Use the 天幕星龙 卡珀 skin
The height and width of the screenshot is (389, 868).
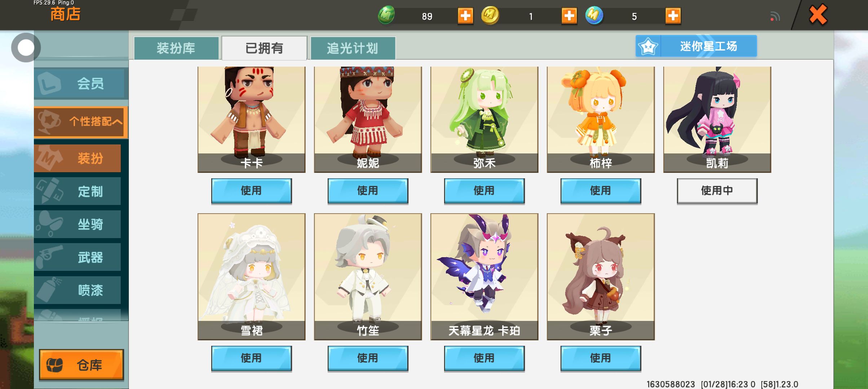tap(484, 358)
